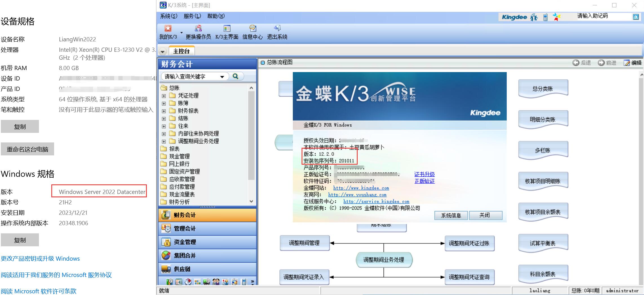The image size is (644, 295).
Task: Select the 集团合并 module
Action: pos(207,256)
